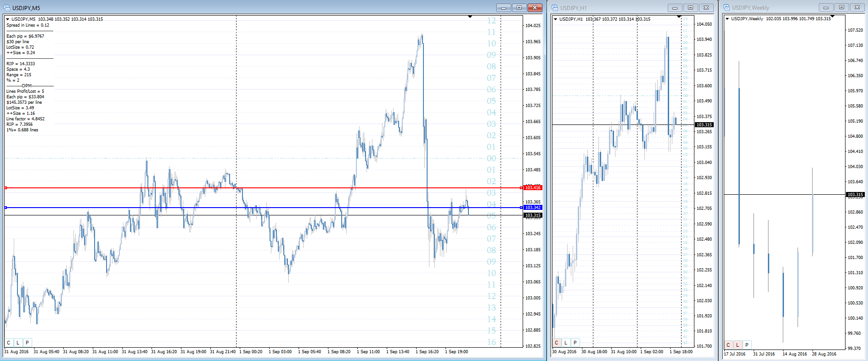Click the USDJPY,M5 window chart icon
868x361 pixels.
[x=7, y=8]
